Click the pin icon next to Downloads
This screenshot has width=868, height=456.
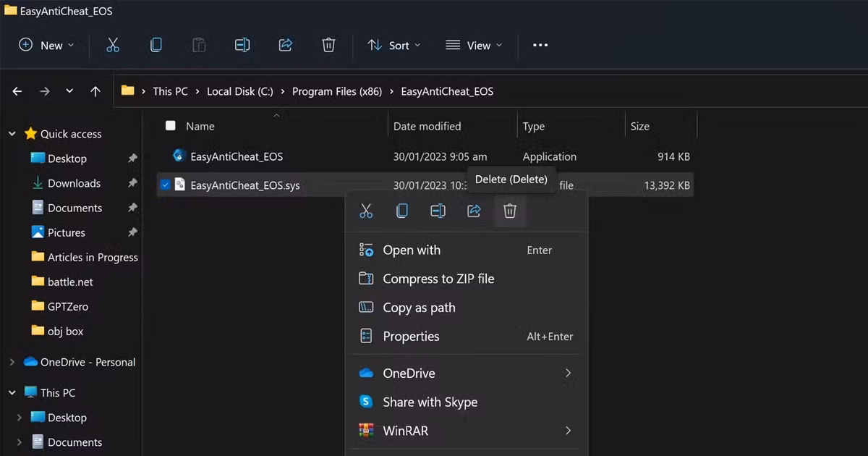click(132, 183)
